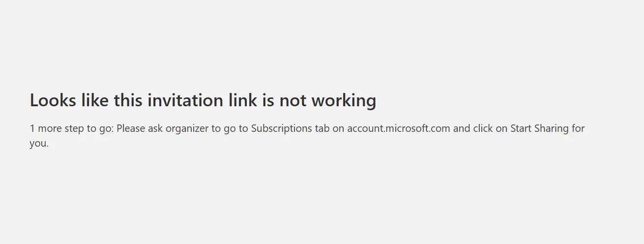Click the word "organizer" in the paragraph
644x244 pixels.
point(187,129)
